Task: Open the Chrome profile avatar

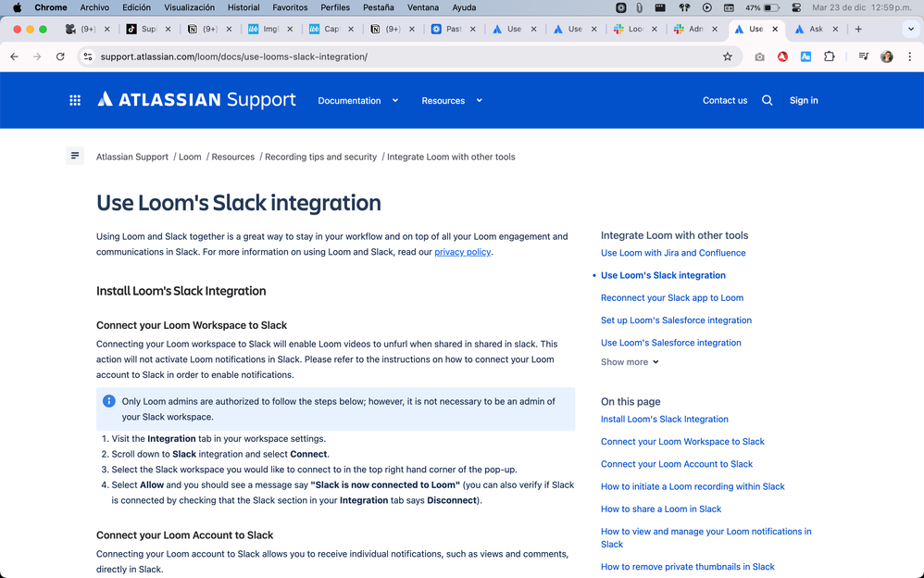Action: tap(887, 57)
